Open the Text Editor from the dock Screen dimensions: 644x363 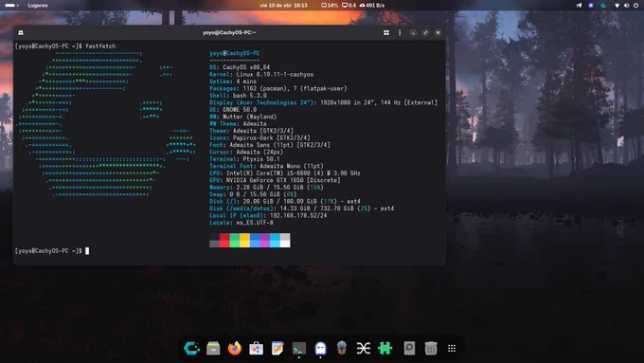tap(277, 348)
